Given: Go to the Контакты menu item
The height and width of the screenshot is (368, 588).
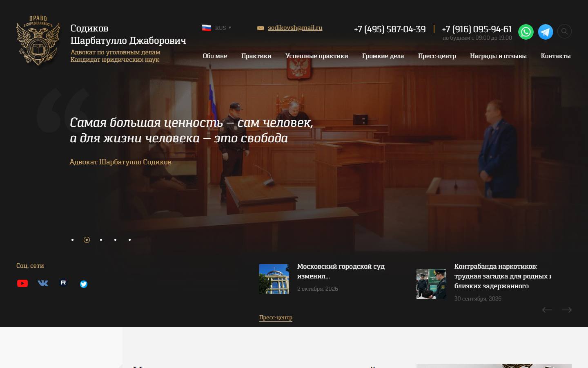Looking at the screenshot, I should click(x=556, y=56).
